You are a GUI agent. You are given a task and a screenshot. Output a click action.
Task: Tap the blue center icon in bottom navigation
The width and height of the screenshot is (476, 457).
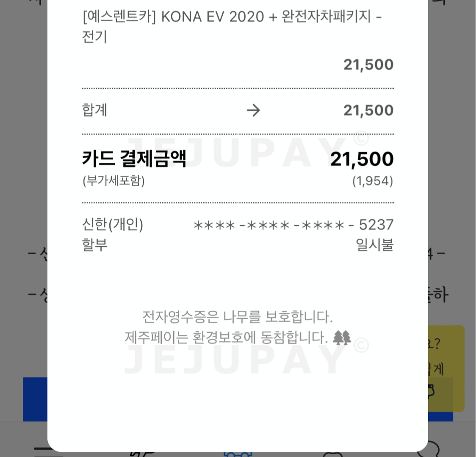tap(238, 454)
